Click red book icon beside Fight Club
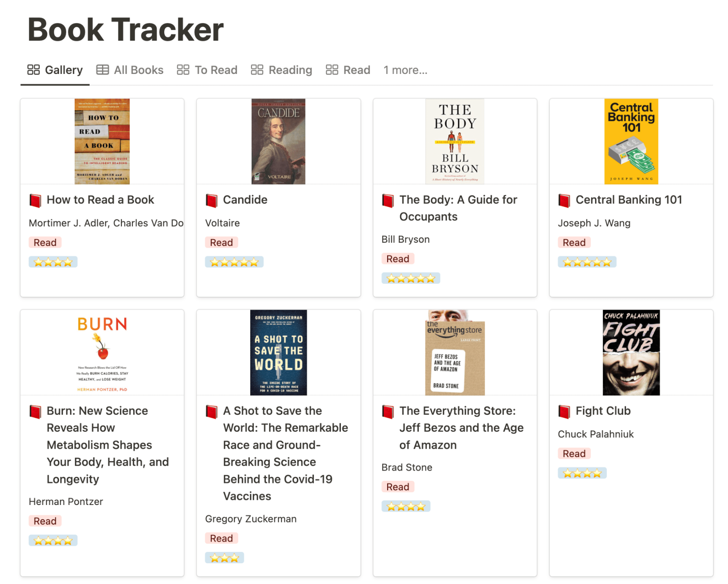The width and height of the screenshot is (728, 584). click(x=564, y=411)
